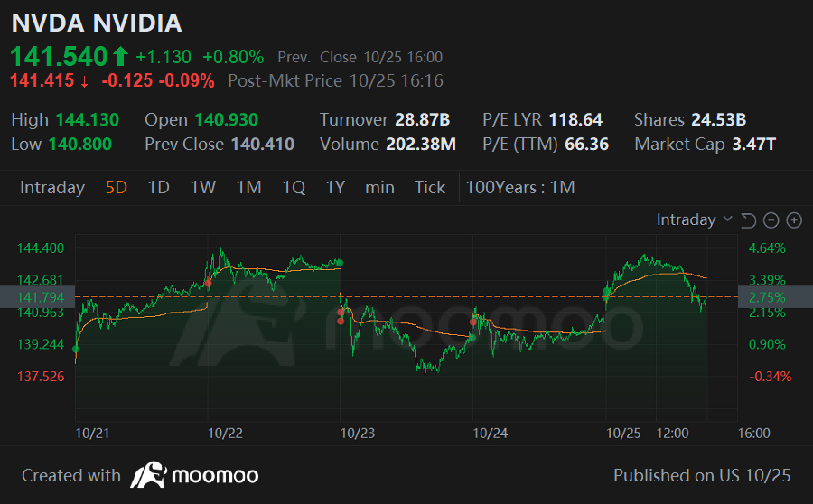Click the NVDA NVIDIA ticker title
This screenshot has height=504, width=813.
pyautogui.click(x=97, y=23)
